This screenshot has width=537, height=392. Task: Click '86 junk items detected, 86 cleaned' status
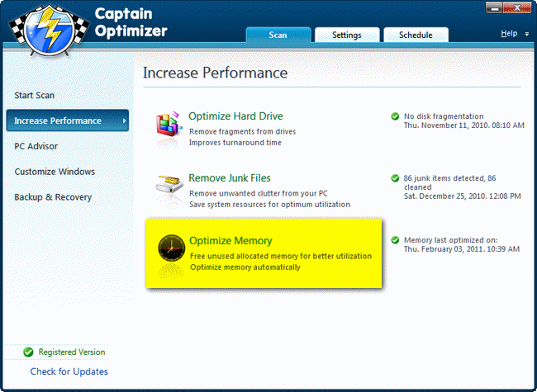[449, 182]
